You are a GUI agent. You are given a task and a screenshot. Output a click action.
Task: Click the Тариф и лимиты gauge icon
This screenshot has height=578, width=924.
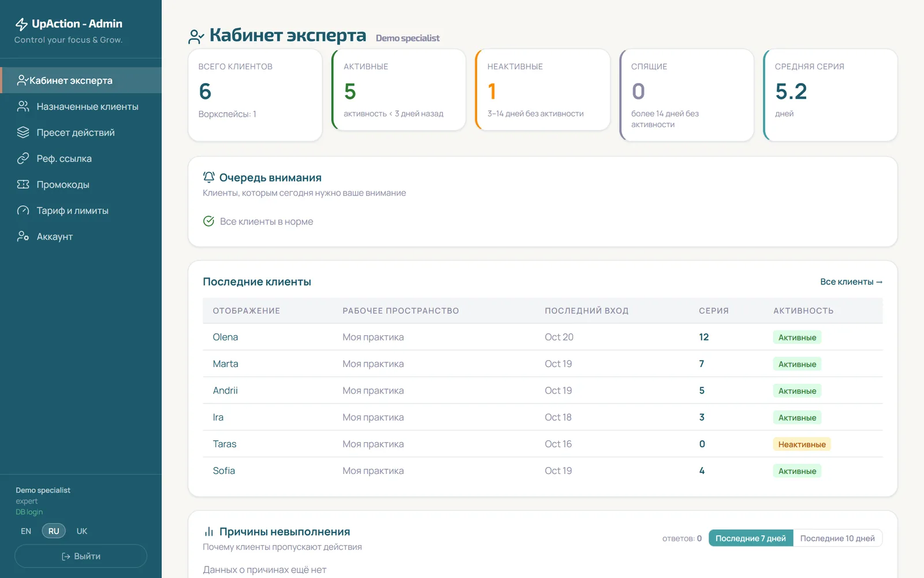click(x=23, y=210)
